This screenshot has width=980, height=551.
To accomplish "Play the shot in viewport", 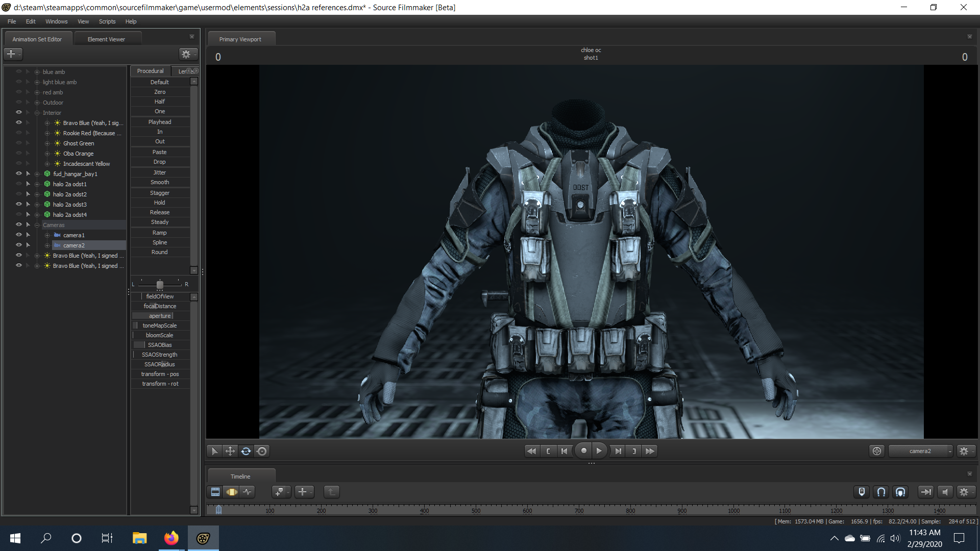I will pos(599,451).
